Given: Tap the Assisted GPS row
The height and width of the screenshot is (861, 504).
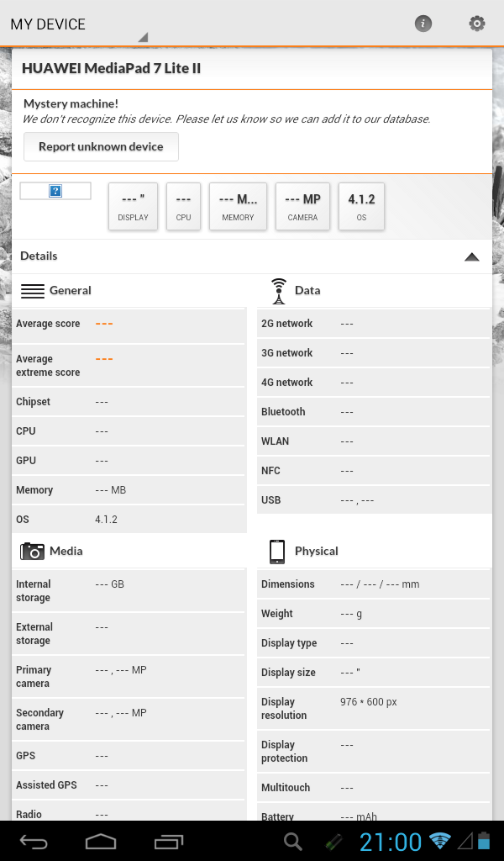Looking at the screenshot, I should tap(129, 785).
